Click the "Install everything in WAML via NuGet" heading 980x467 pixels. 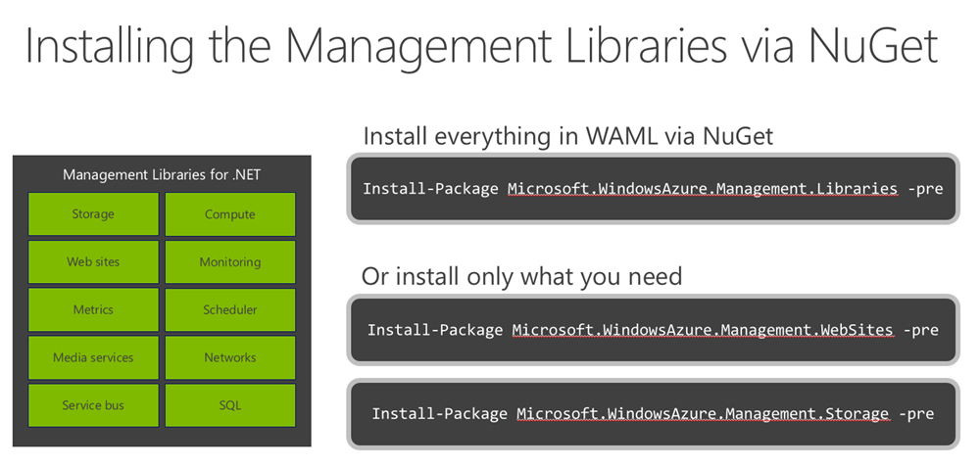click(x=567, y=135)
